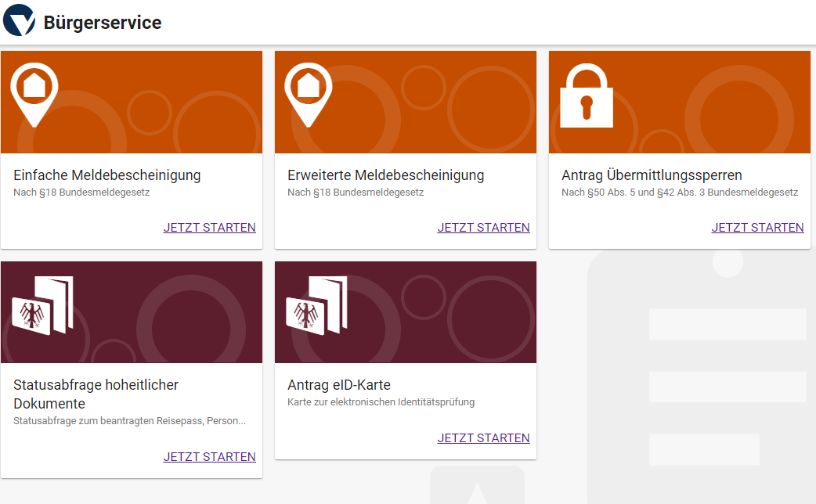Click the truncated Statusabfrage zum beantragten Reisepass text
816x504 pixels.
click(130, 421)
